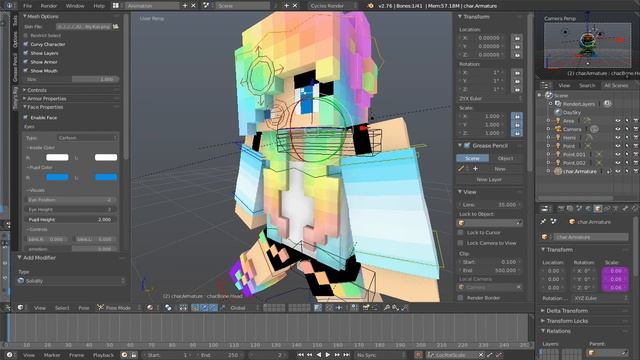Open the Render menu

(49, 6)
